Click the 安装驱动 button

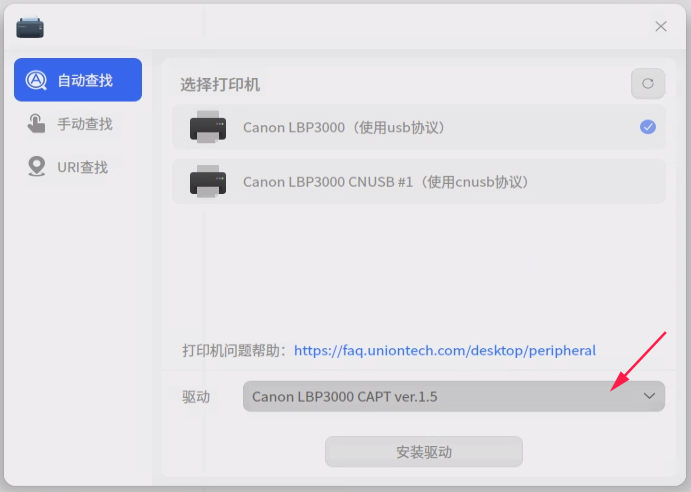pos(424,451)
